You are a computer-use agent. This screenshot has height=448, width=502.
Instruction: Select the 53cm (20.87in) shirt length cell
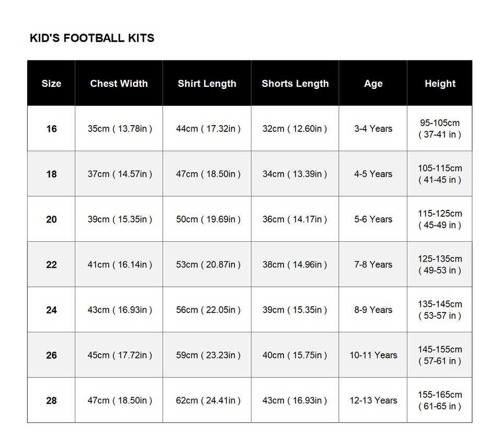pos(207,264)
